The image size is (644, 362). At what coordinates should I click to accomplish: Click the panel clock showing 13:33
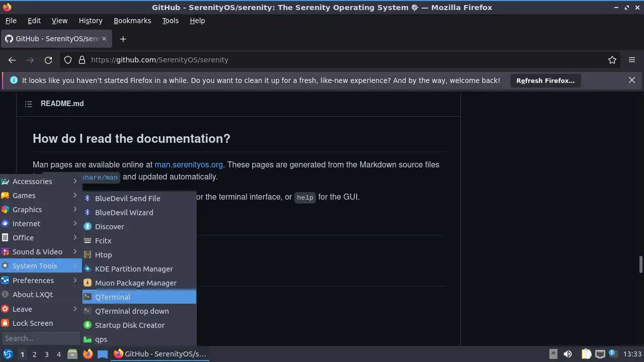click(x=632, y=354)
